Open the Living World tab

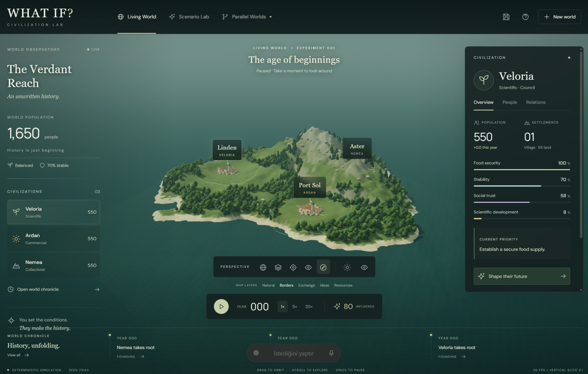point(137,17)
